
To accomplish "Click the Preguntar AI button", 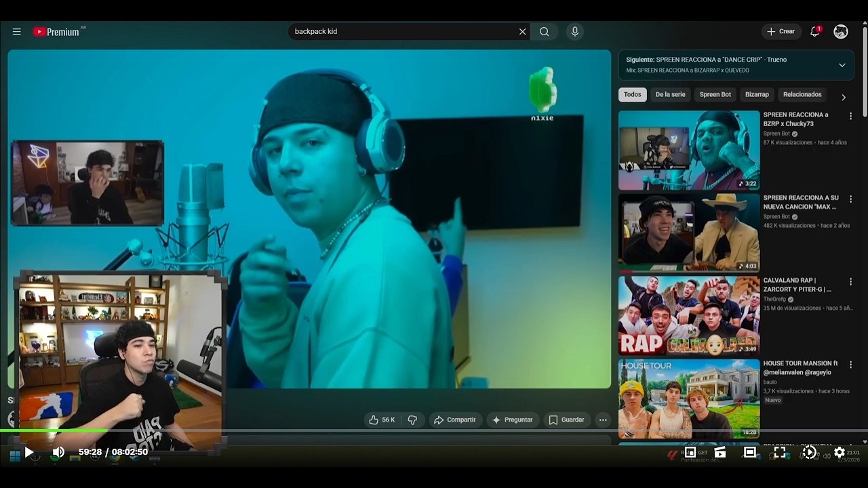I will [513, 420].
